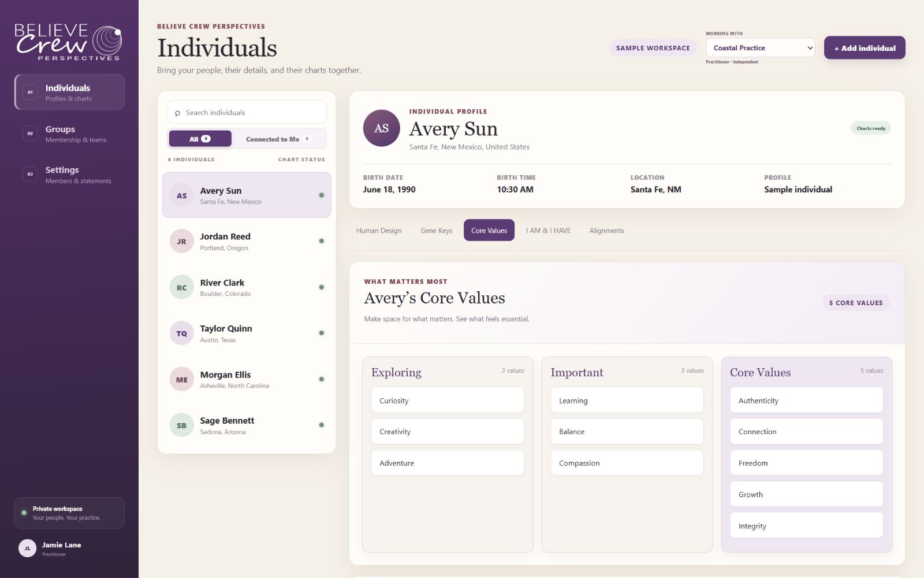Click the Believe Crew Perspectives logo
Screen dimensions: 924x578
point(68,42)
